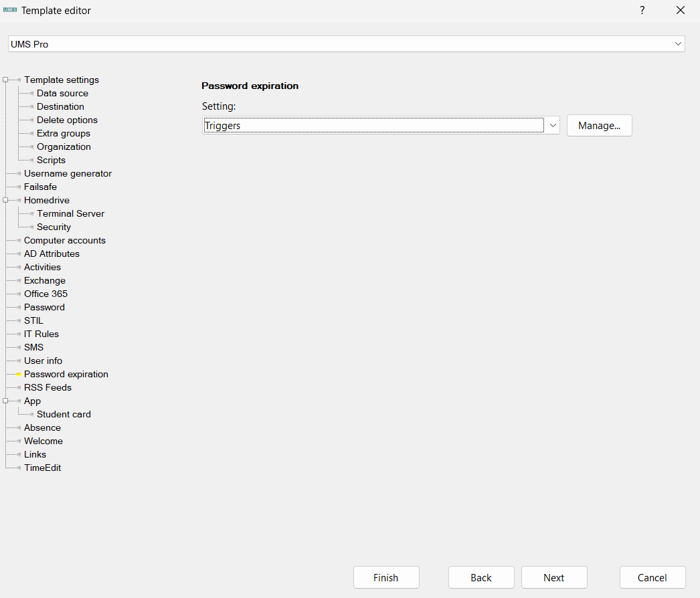
Task: Select the Exchange tree item
Action: coord(44,281)
